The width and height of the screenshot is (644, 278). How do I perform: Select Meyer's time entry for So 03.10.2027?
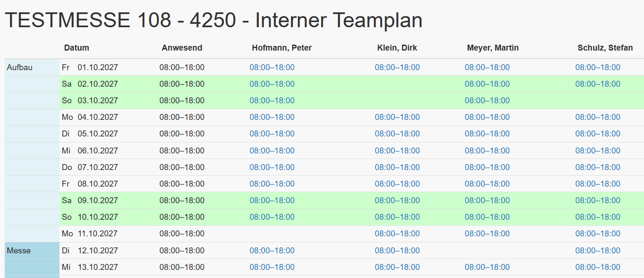[x=487, y=100]
